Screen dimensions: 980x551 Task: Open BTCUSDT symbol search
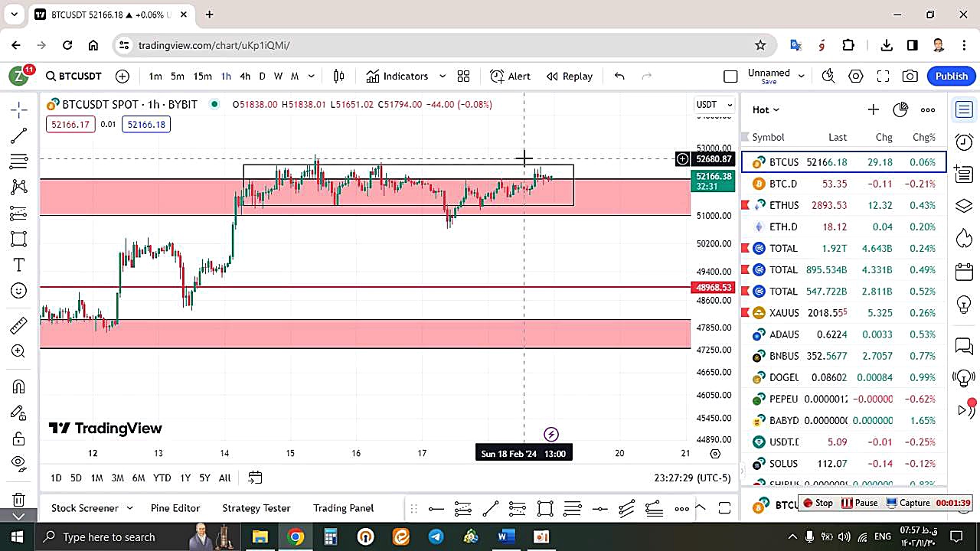coord(73,76)
